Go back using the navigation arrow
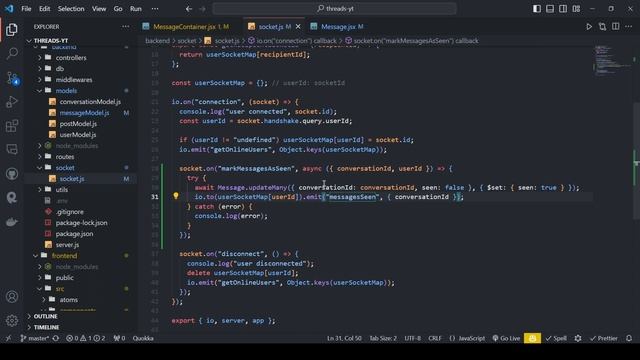 click(x=189, y=9)
